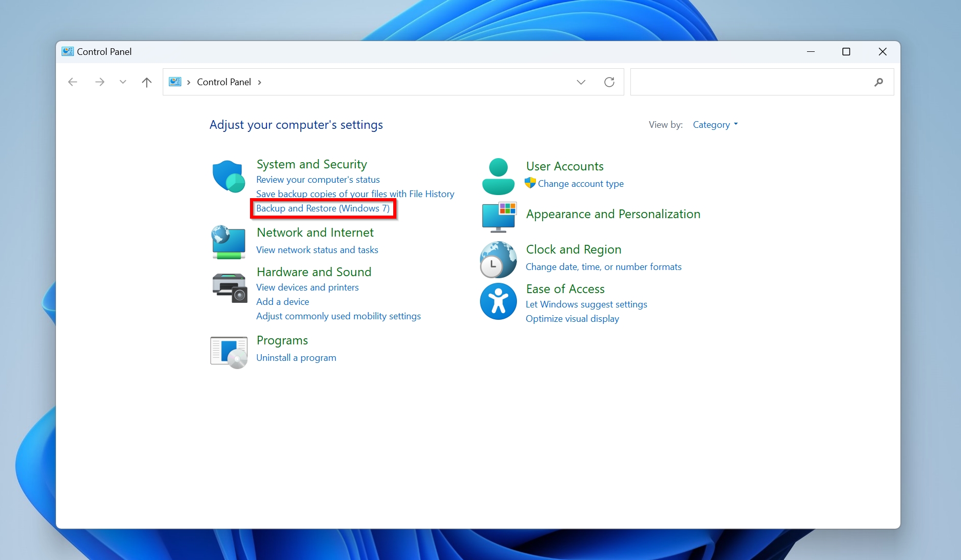Click Optimize visual display link

tap(572, 319)
